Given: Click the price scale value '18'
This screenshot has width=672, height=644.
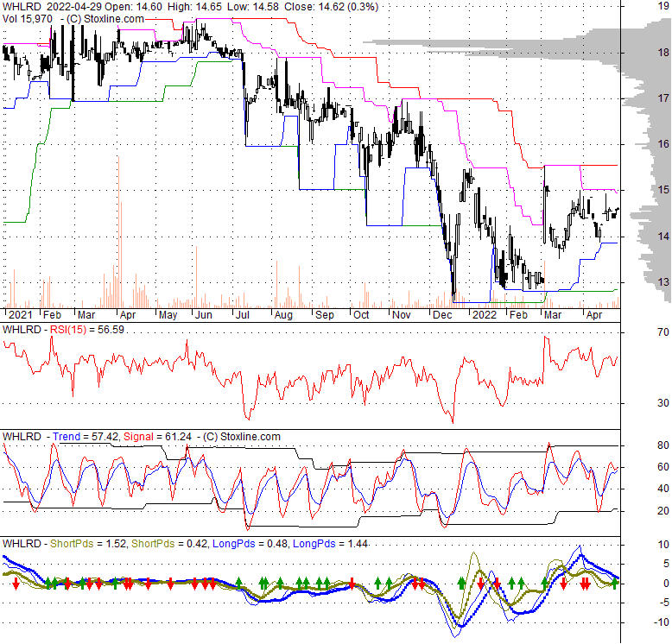Looking at the screenshot, I should coord(663,53).
